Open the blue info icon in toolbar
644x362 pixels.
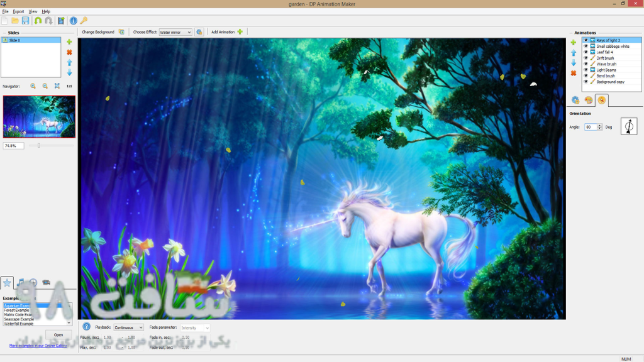click(x=73, y=21)
